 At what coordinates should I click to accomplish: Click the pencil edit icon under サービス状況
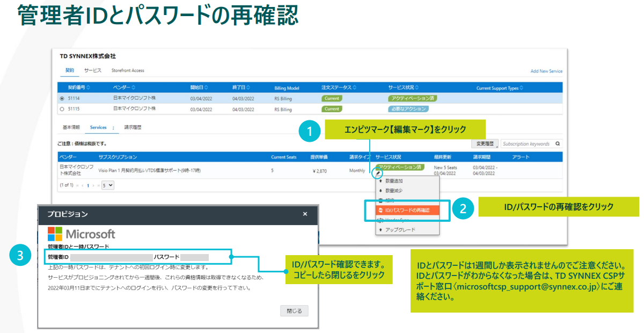(x=378, y=173)
